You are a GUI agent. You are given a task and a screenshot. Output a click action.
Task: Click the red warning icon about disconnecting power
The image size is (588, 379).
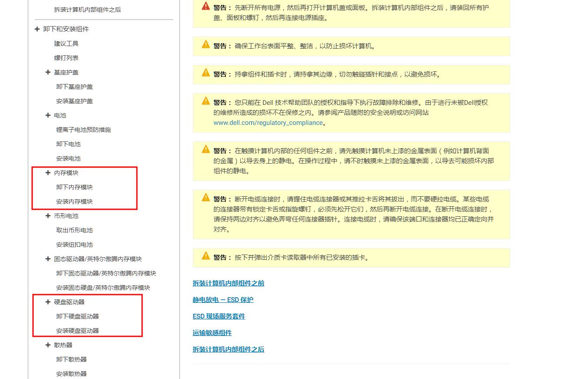point(205,6)
